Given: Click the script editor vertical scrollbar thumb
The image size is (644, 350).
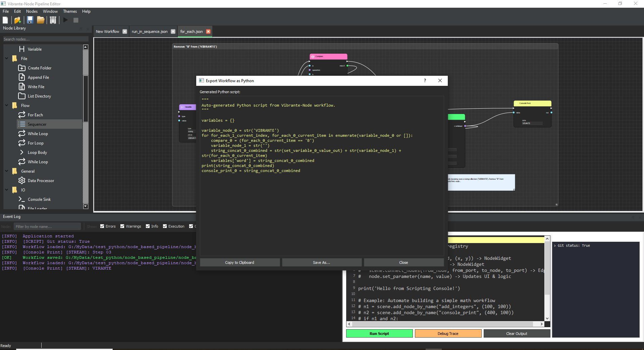Looking at the screenshot, I should 547,268.
